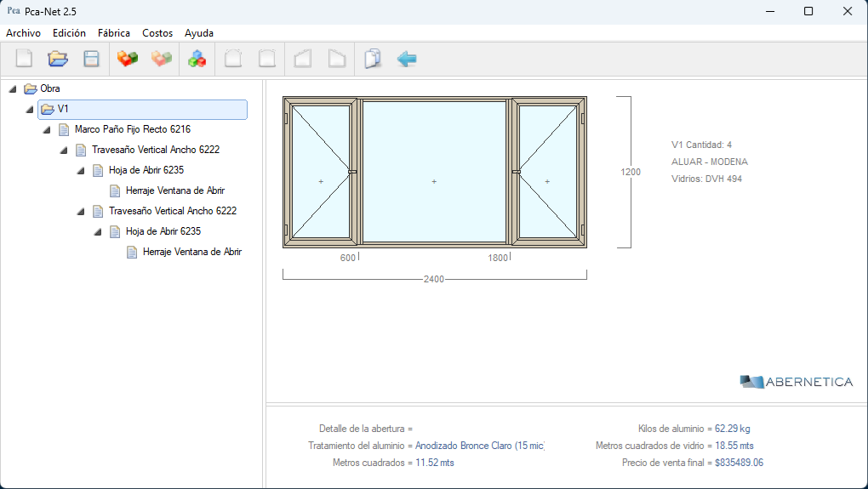
Task: Click the document icon of second Herraje Ventana de Abrir
Action: click(x=132, y=253)
